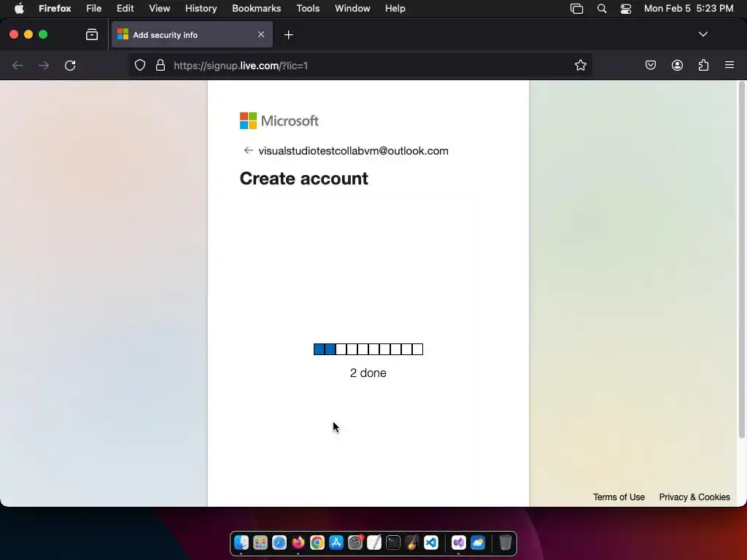Launch Safari from the dock
This screenshot has height=560, width=747.
(279, 542)
